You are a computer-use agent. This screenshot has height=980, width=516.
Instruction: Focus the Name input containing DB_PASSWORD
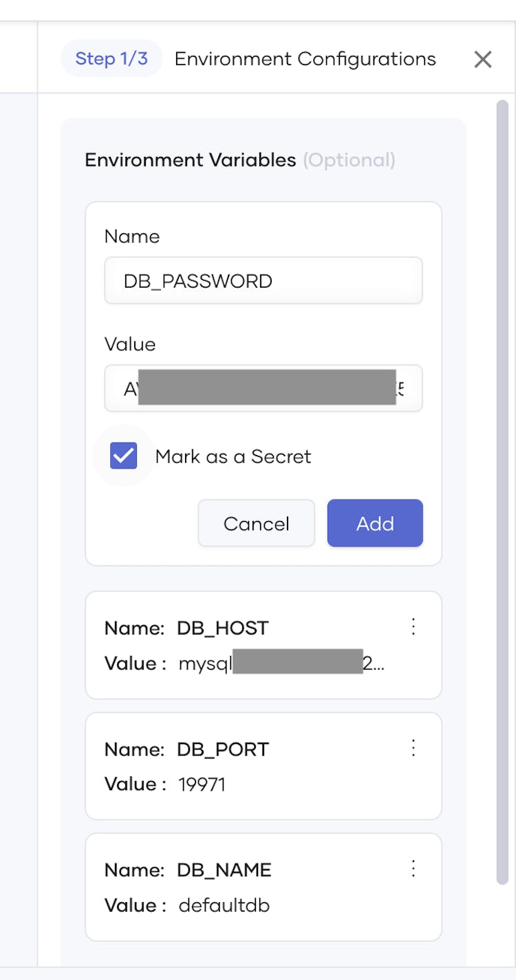click(x=264, y=281)
